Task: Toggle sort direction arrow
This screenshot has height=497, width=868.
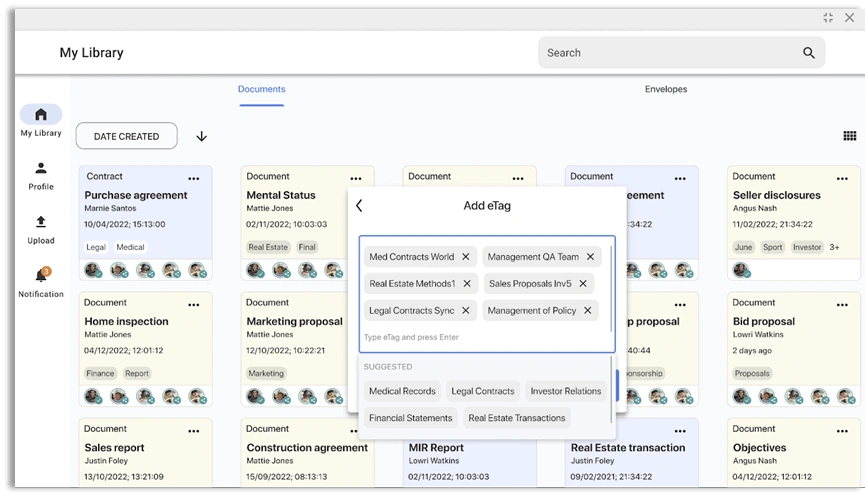Action: coord(202,136)
